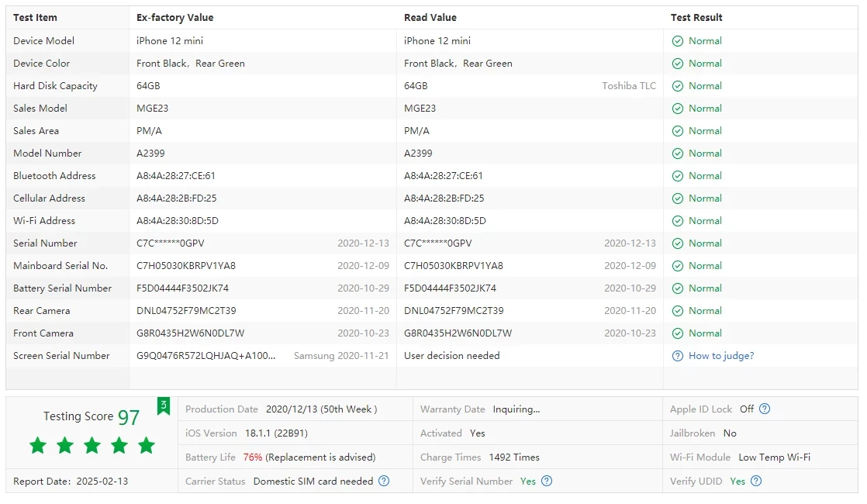Open the Apple ID Lock help icon
The width and height of the screenshot is (867, 504).
click(x=765, y=409)
